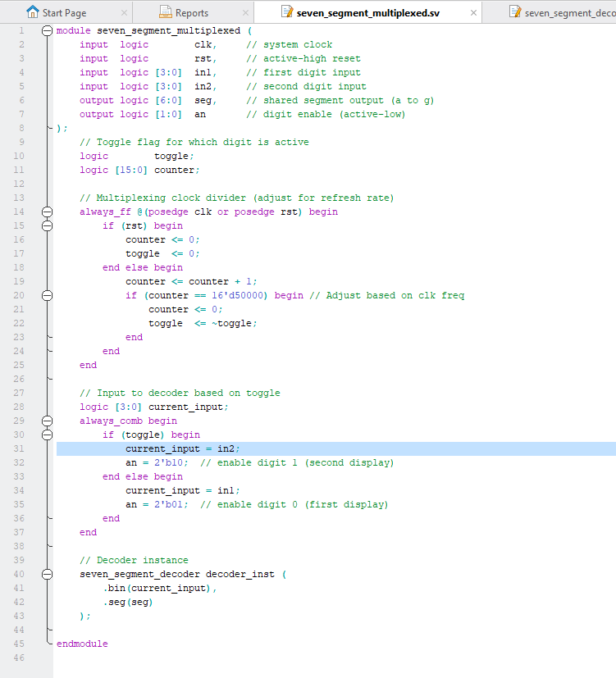Click the endmodule keyword on line 45
The width and height of the screenshot is (616, 678).
coord(82,644)
